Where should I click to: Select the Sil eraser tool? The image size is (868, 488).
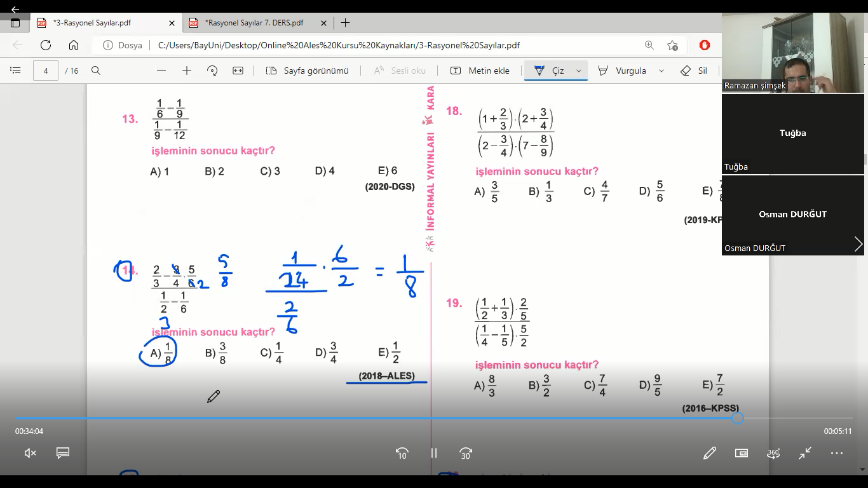(694, 71)
